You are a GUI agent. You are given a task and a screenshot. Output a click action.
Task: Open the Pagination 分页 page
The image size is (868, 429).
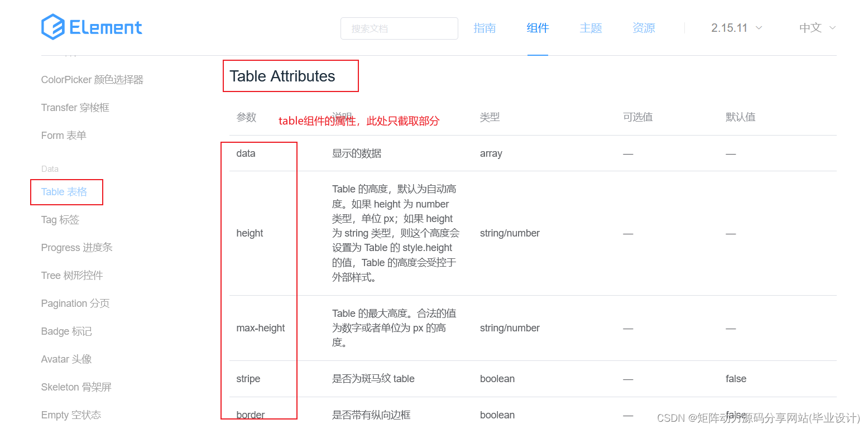pyautogui.click(x=75, y=303)
